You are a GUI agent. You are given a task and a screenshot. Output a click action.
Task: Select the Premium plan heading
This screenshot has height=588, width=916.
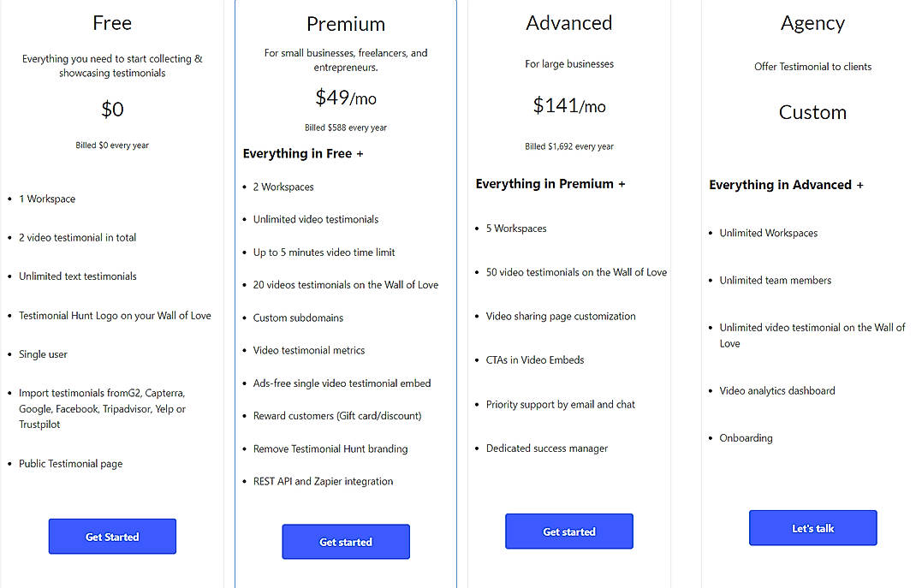tap(346, 23)
